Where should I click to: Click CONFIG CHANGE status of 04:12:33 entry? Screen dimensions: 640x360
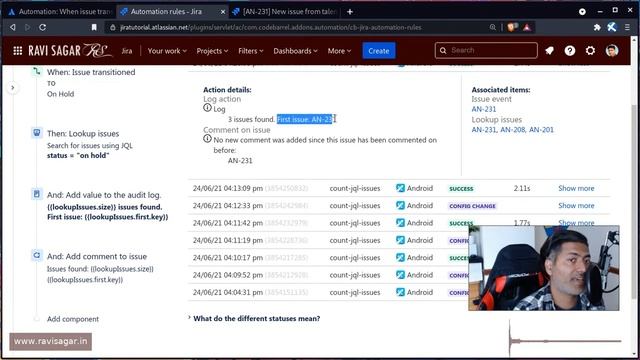[x=472, y=206]
